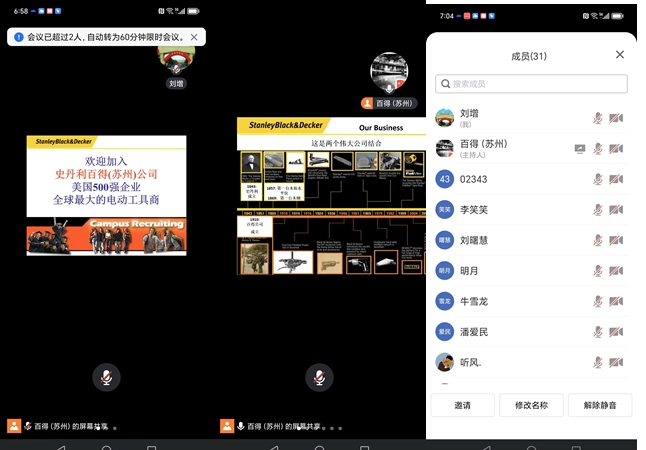Screen dimensions: 646x450
Task: Tap the 7:04 clock in the right status bar
Action: click(x=446, y=16)
